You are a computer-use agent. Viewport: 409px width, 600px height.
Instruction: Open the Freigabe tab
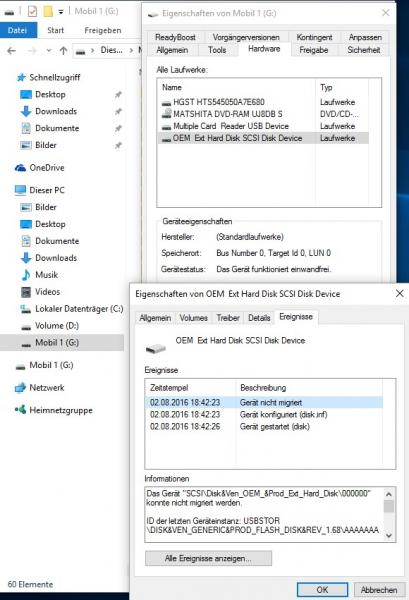tap(313, 50)
